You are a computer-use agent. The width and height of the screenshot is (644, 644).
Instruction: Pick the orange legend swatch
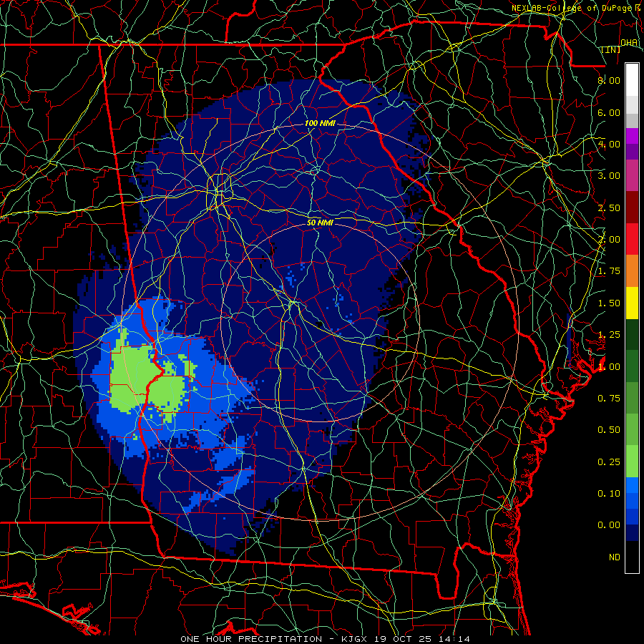tap(632, 270)
